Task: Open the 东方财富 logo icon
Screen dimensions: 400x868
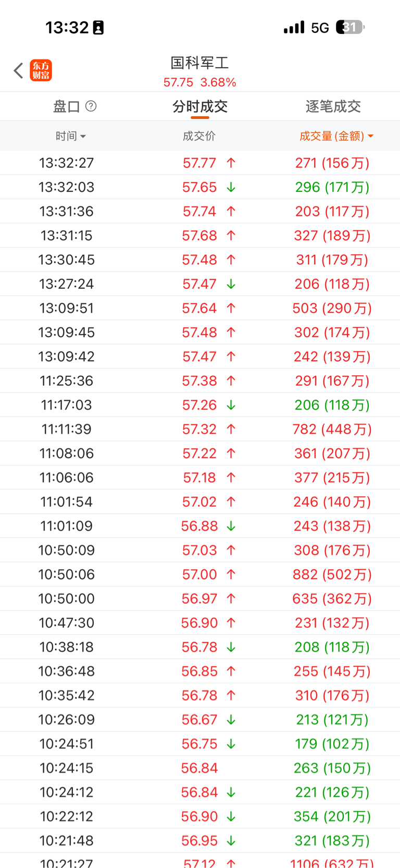Action: [41, 70]
